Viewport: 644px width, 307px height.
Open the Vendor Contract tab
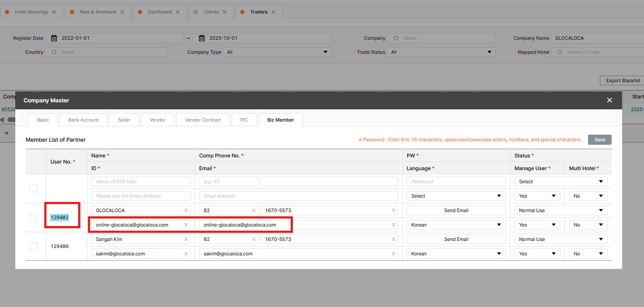click(203, 120)
